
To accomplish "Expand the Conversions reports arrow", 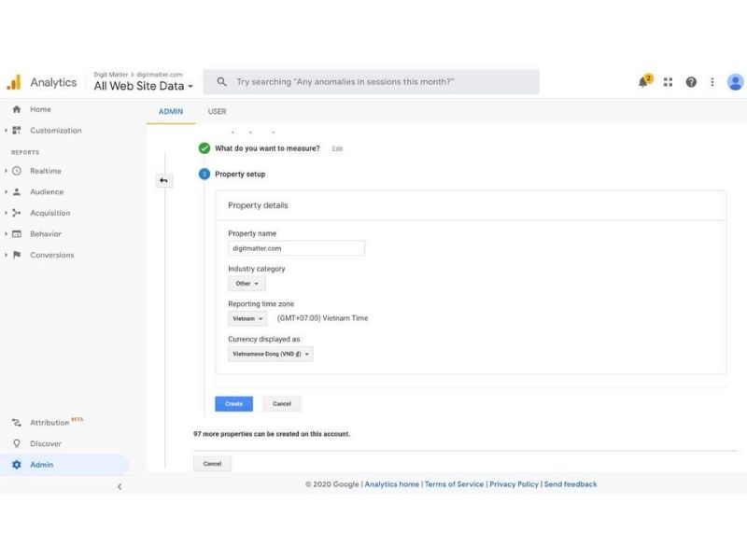I will pos(6,255).
